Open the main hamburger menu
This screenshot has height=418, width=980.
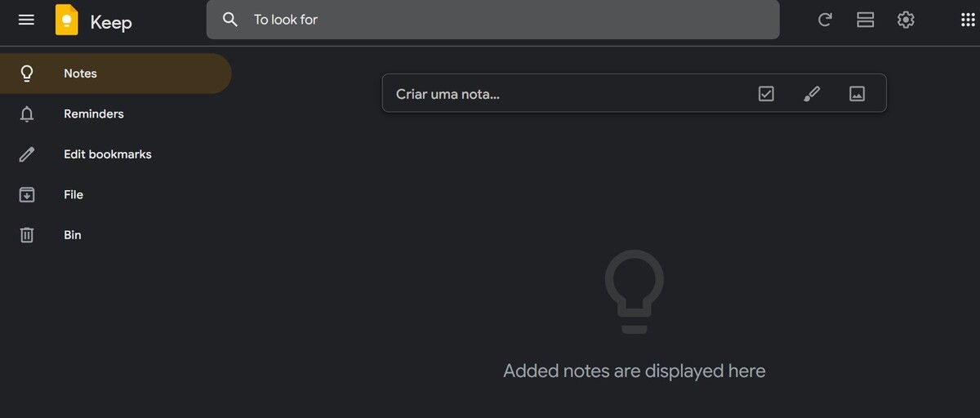coord(26,20)
